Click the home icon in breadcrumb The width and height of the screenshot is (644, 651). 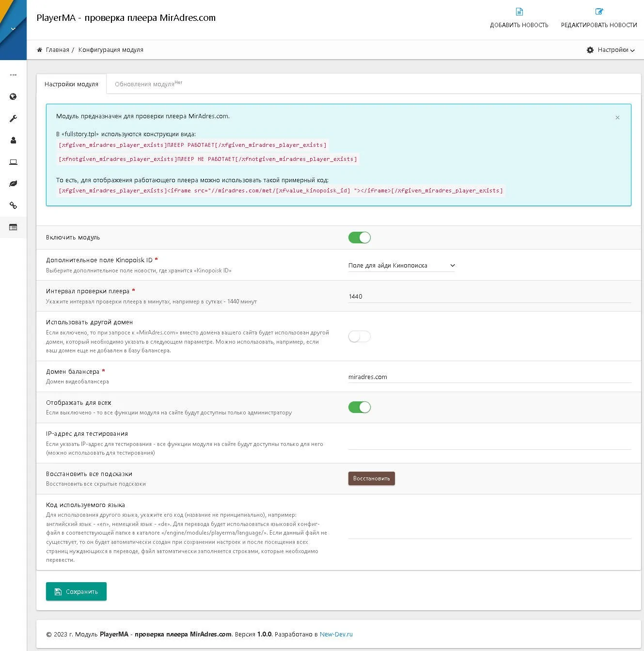tap(40, 49)
